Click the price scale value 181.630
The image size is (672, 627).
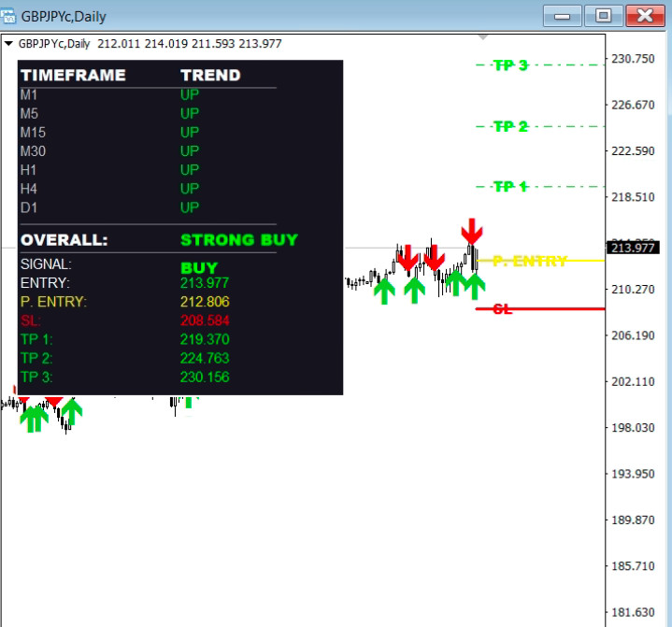tap(633, 612)
